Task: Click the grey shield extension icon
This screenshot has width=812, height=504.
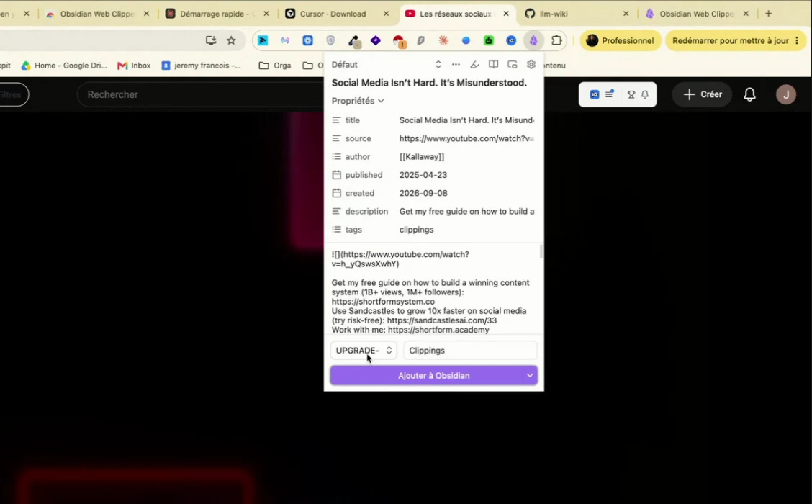Action: click(x=330, y=40)
